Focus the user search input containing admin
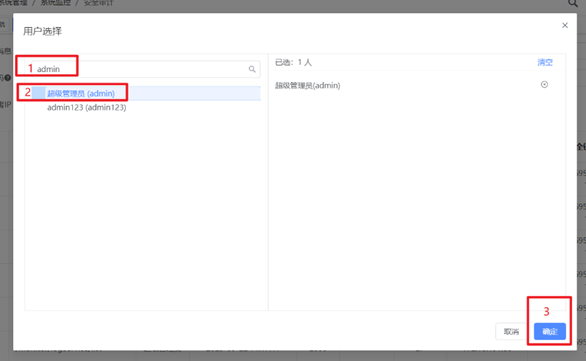Screen dimensions: 586x361 [x=146, y=69]
